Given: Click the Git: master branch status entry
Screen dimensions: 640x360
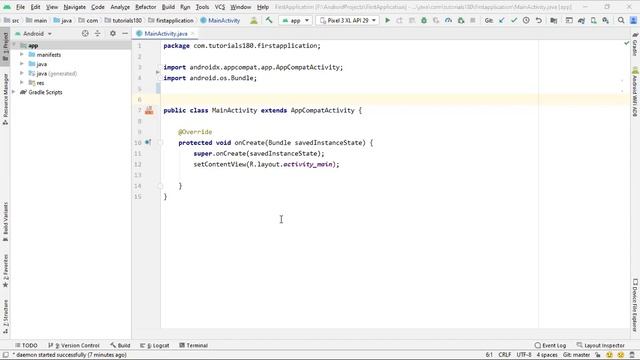Looking at the screenshot, I should (576, 355).
